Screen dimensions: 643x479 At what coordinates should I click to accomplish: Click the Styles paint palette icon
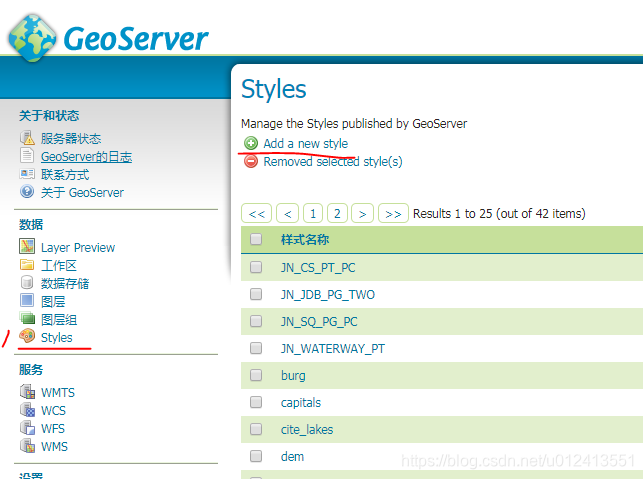27,336
